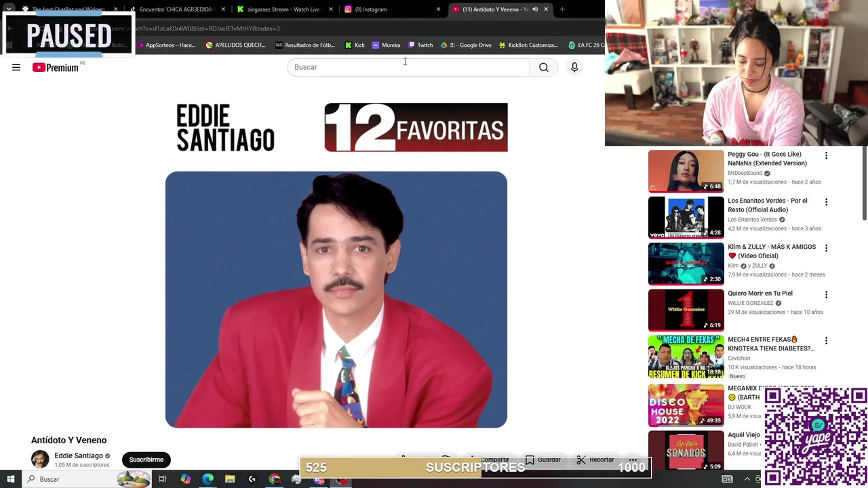Open the Resultados de Fútb... bookmark
This screenshot has width=868, height=488.
pyautogui.click(x=305, y=45)
